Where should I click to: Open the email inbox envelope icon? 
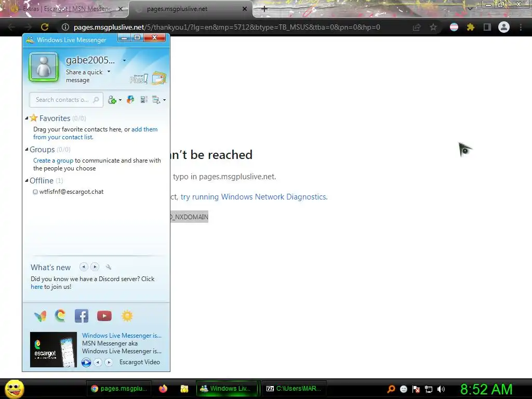(159, 78)
